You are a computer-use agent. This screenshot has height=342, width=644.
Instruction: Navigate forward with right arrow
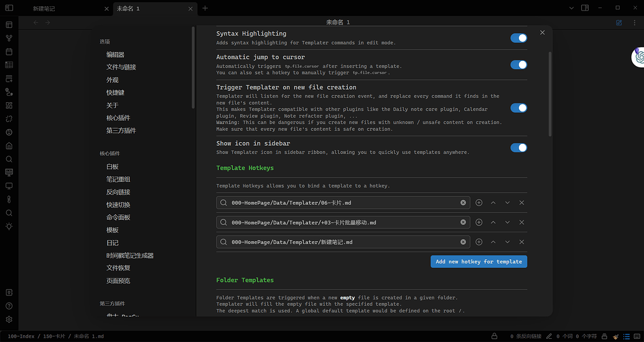point(48,22)
